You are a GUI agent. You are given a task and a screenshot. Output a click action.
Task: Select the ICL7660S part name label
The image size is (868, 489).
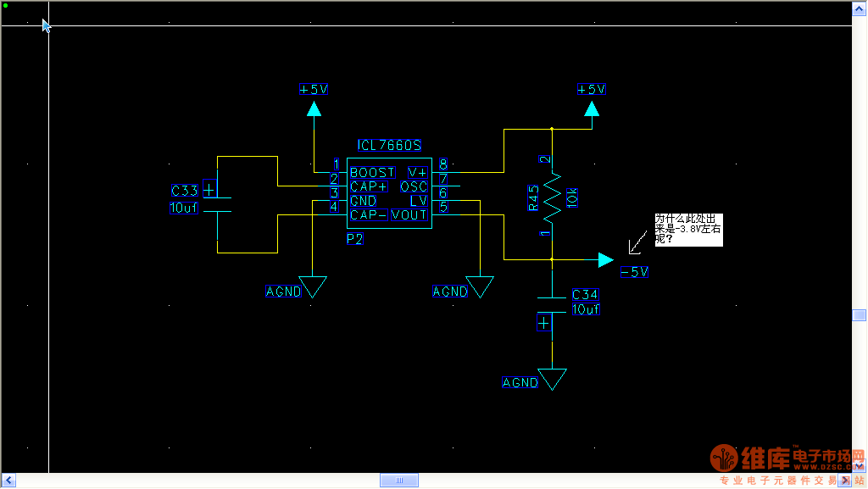click(389, 146)
